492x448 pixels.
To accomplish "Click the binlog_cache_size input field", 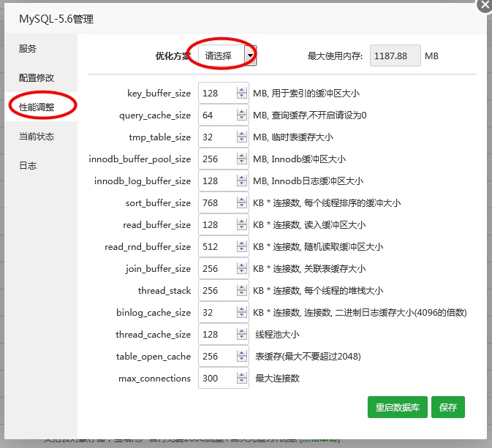I will pyautogui.click(x=224, y=313).
